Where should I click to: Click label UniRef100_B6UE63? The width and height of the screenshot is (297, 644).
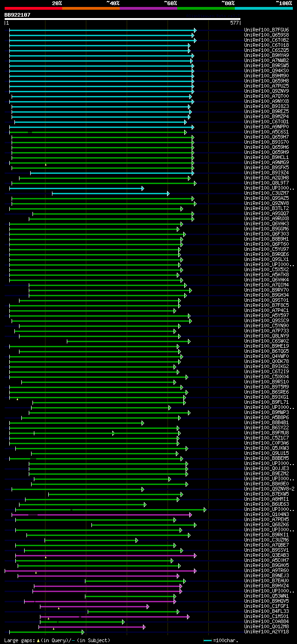coord(266,504)
